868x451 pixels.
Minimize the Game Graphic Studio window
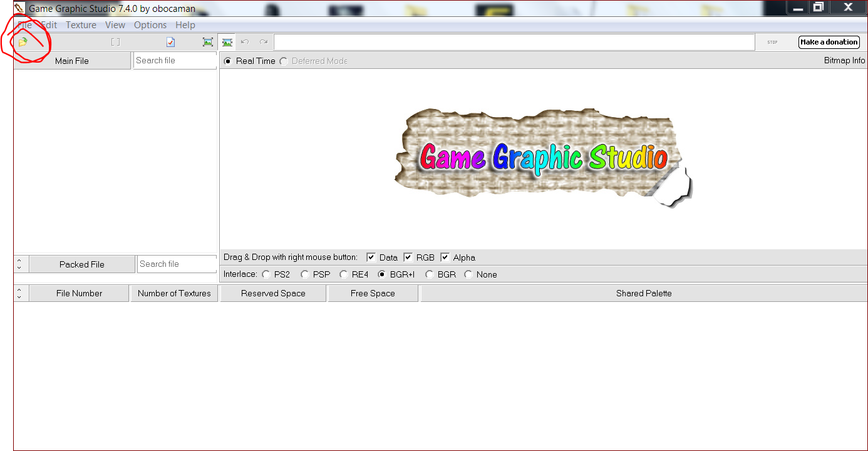797,7
